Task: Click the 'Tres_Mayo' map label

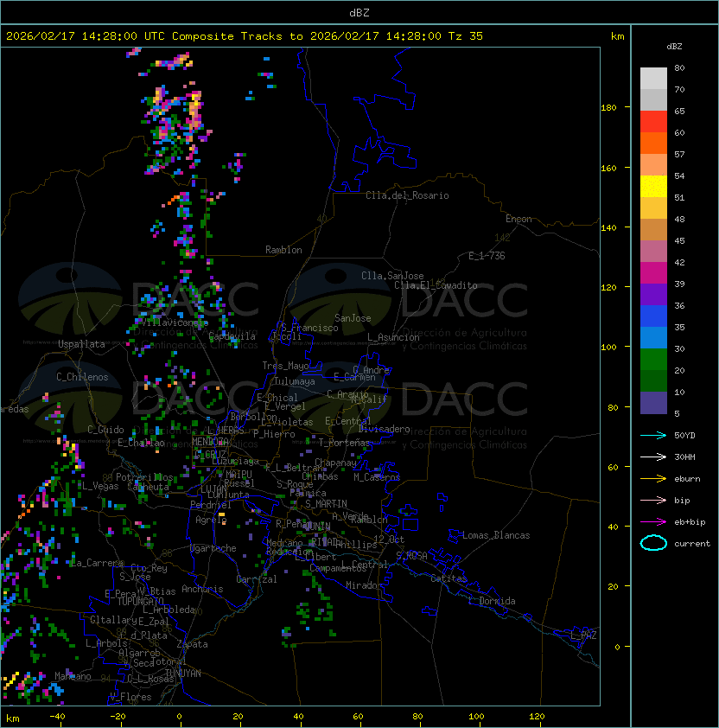Action: (x=285, y=366)
